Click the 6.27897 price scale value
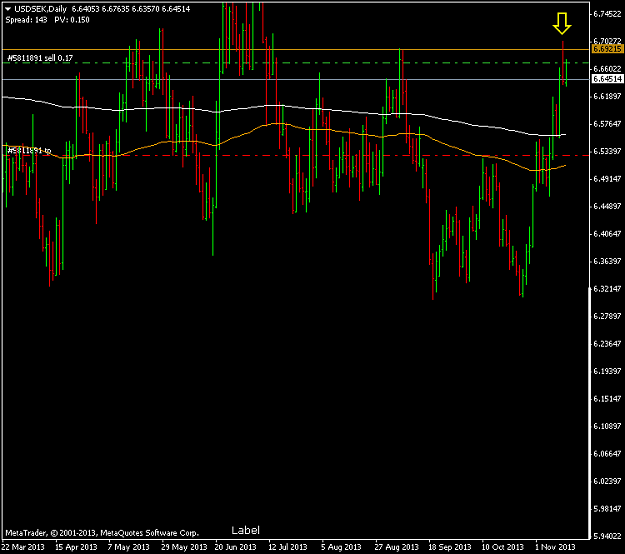 click(x=607, y=316)
